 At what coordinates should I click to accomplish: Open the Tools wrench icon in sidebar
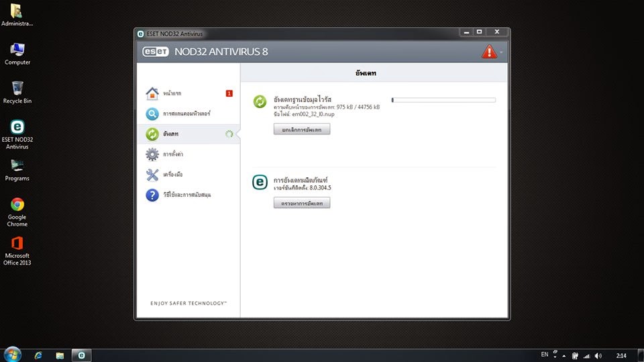point(152,175)
